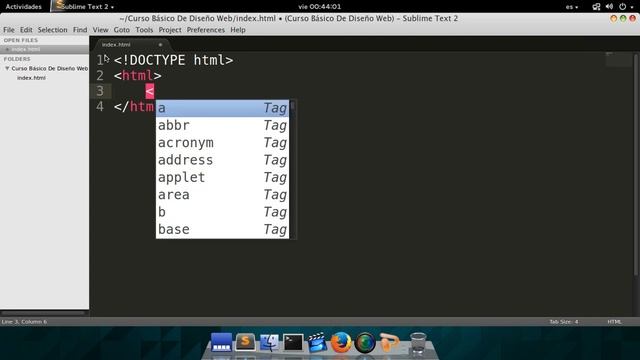Image resolution: width=640 pixels, height=360 pixels.
Task: Place cursor on the DOCTYPE html line
Action: [x=173, y=60]
